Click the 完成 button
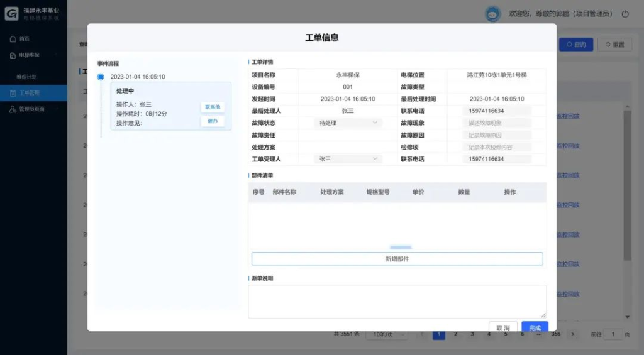 535,328
